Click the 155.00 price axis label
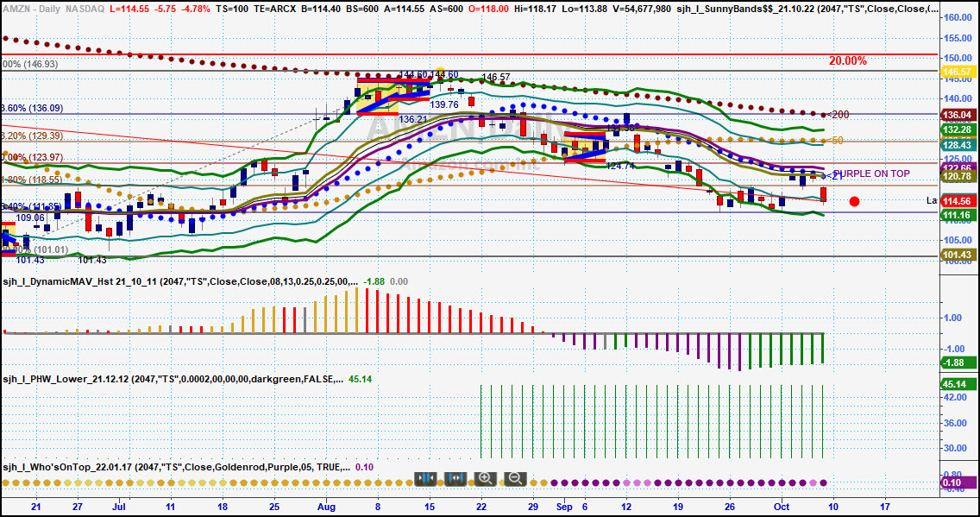The image size is (980, 517). (958, 38)
